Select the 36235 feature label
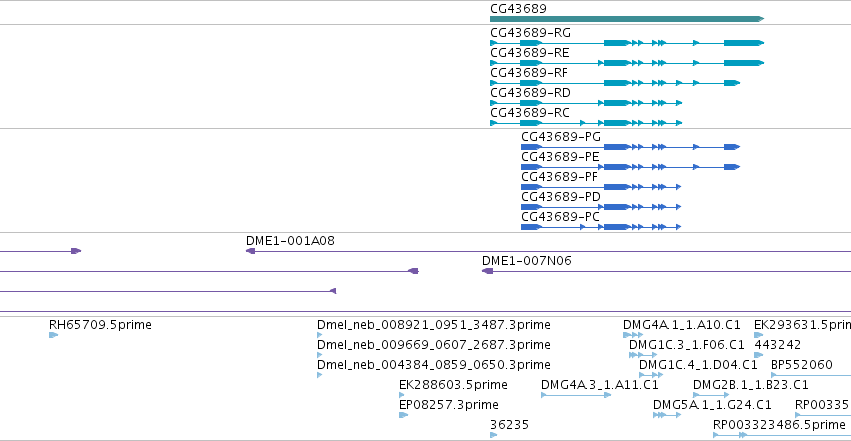 [x=509, y=425]
